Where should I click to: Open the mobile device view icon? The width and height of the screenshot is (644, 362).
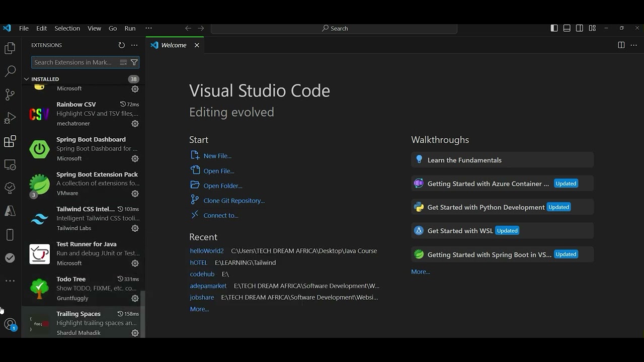pos(10,235)
